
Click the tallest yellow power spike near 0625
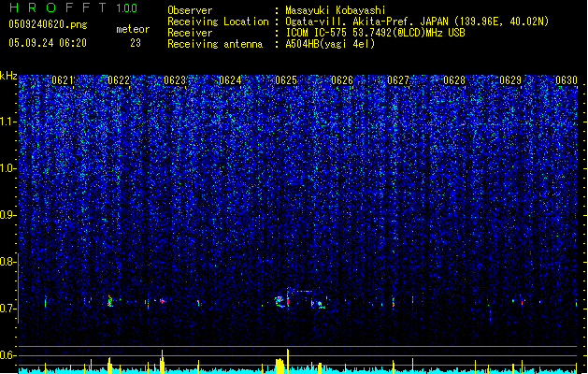288,361
